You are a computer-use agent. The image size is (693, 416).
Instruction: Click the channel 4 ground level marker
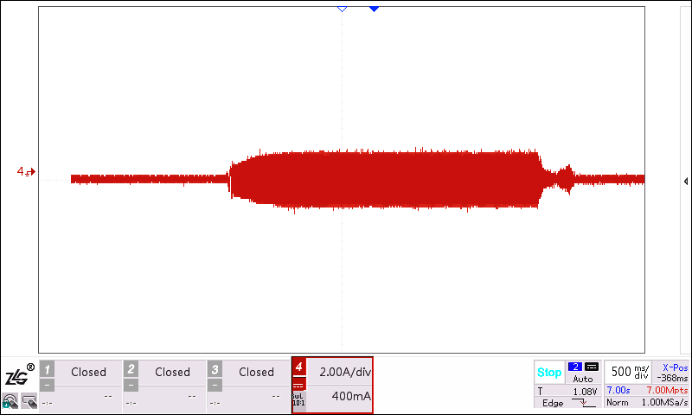coord(27,172)
